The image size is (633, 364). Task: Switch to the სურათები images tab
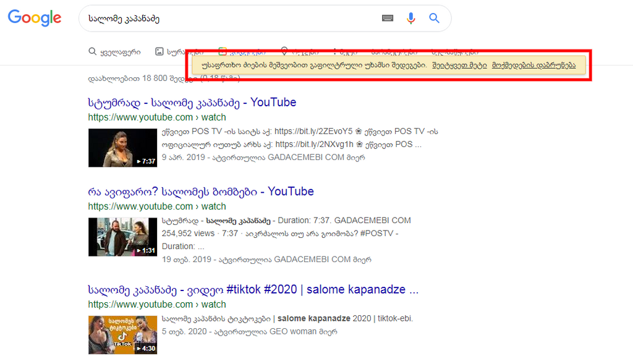tap(179, 52)
